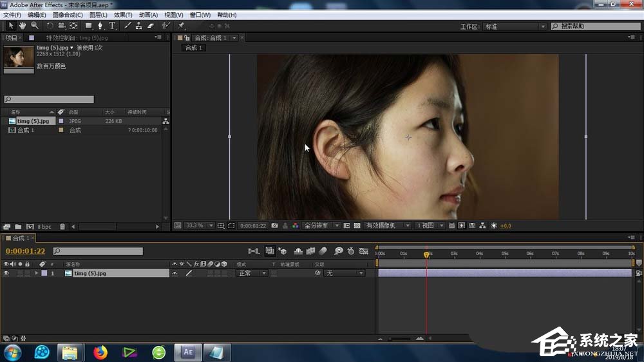Select the Horizontal Type tool
The image size is (644, 362).
coord(112,26)
